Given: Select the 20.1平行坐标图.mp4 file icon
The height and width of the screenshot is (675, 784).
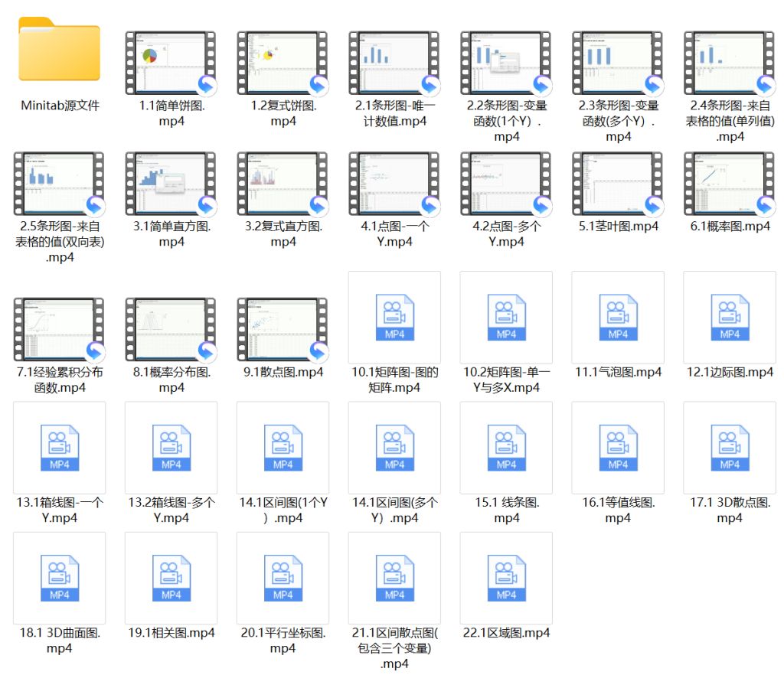Looking at the screenshot, I should point(283,578).
